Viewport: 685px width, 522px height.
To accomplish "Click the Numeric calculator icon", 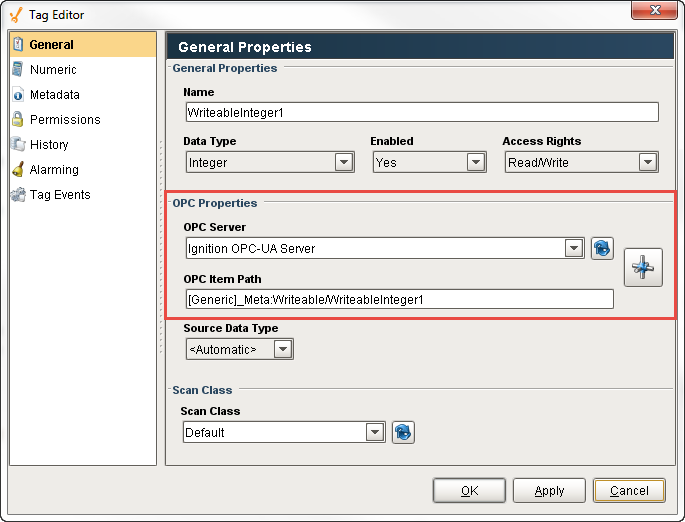I will 17,69.
